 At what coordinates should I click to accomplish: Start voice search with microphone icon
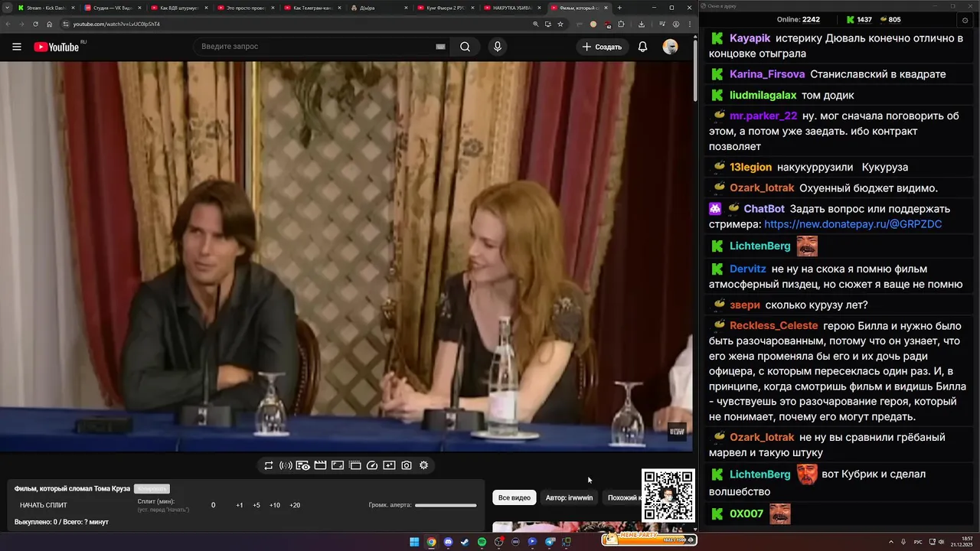498,47
